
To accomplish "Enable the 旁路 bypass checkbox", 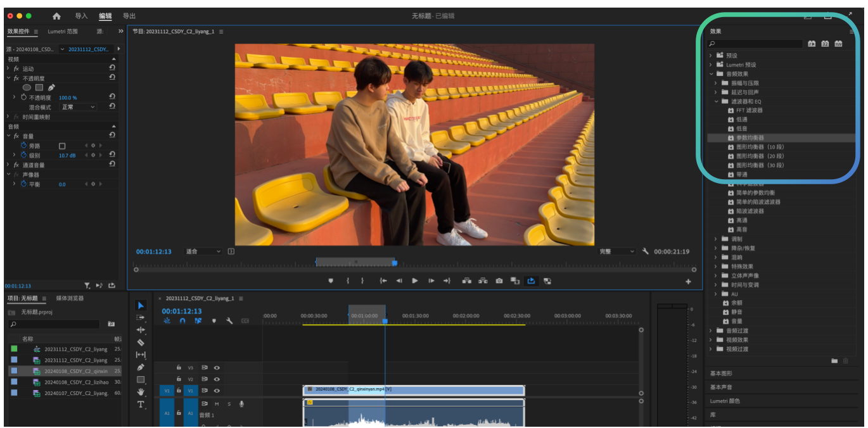I will (x=62, y=146).
